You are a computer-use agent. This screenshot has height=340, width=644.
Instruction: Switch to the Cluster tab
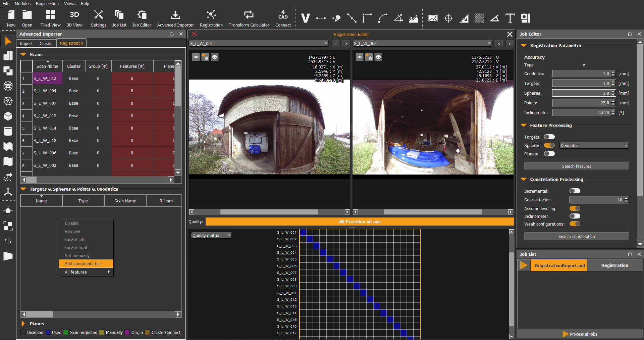coord(46,43)
